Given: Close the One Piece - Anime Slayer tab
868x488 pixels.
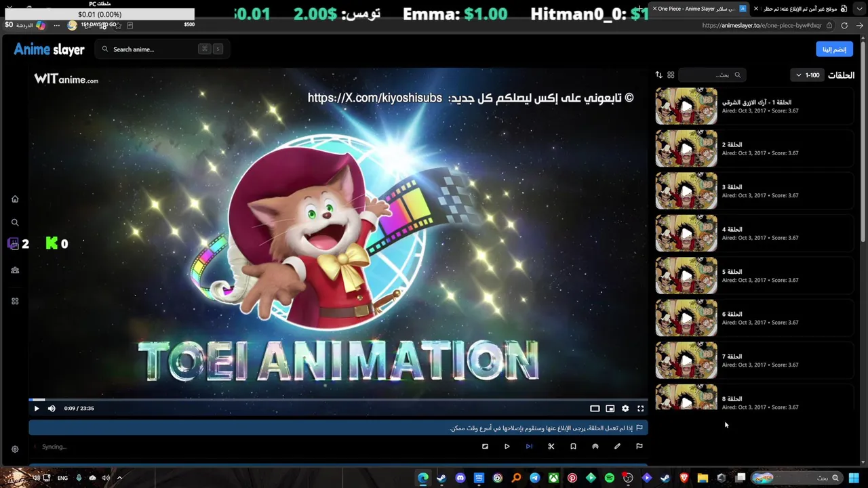Looking at the screenshot, I should pyautogui.click(x=655, y=9).
